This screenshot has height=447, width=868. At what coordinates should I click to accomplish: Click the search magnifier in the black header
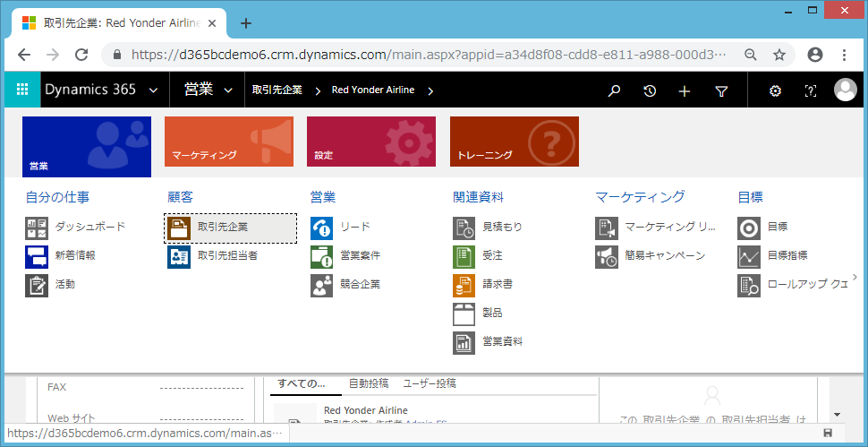613,90
